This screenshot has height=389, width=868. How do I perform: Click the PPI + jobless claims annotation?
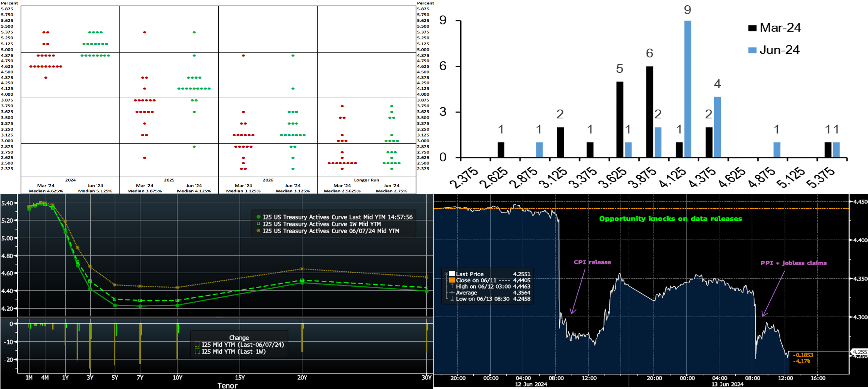coord(793,263)
